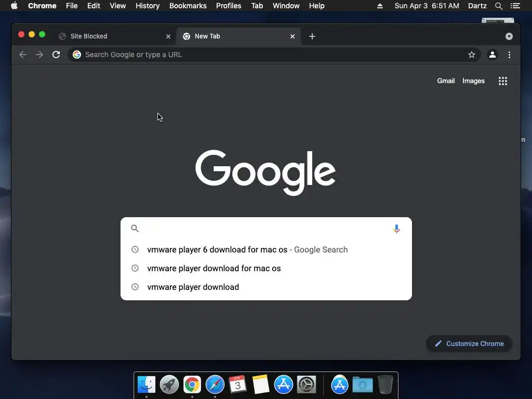Click the magnifier in the Google search box

click(135, 229)
